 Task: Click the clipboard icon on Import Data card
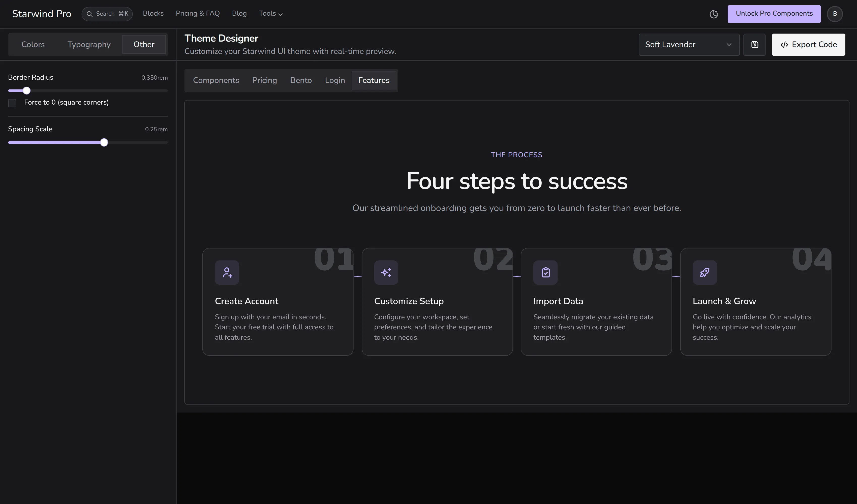[545, 272]
